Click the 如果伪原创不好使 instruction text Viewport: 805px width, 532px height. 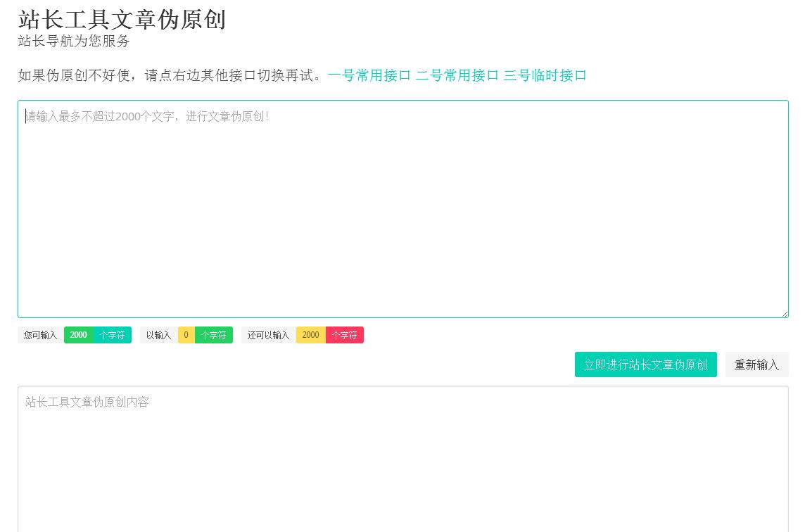point(170,76)
